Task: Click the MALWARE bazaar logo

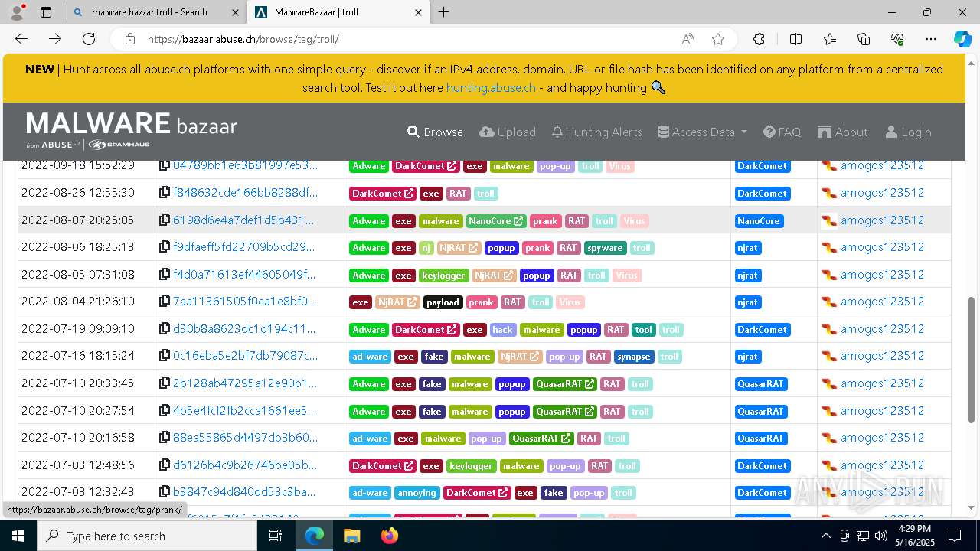Action: click(132, 130)
